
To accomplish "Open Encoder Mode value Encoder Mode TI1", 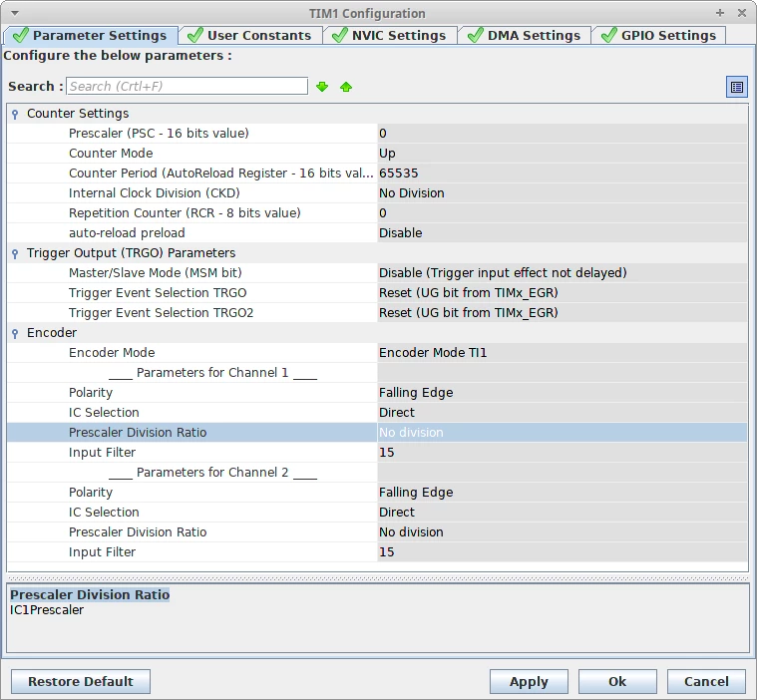I will pos(563,352).
